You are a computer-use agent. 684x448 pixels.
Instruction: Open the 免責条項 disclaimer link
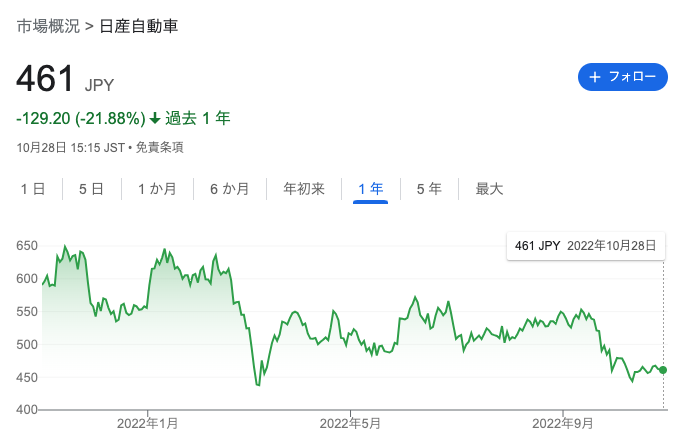coord(159,147)
